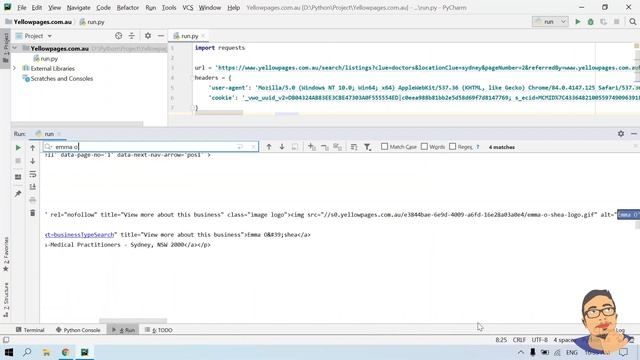The height and width of the screenshot is (360, 640).
Task: Open the VCS menu
Action: [x=188, y=7]
